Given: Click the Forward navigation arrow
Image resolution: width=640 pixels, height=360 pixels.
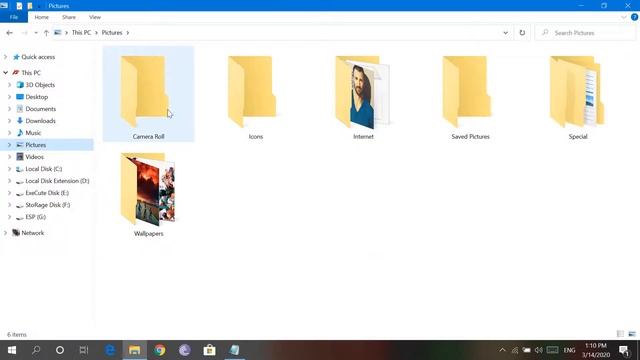Looking at the screenshot, I should [24, 33].
